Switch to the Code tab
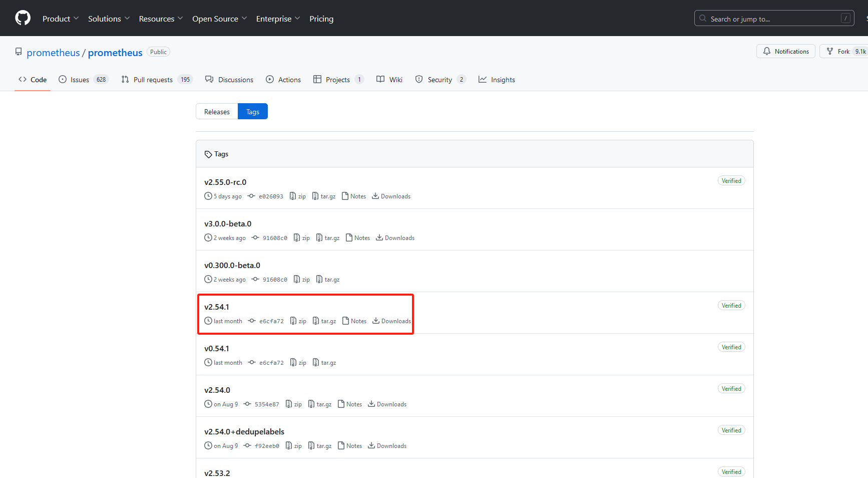Image resolution: width=868 pixels, height=478 pixels. point(33,80)
